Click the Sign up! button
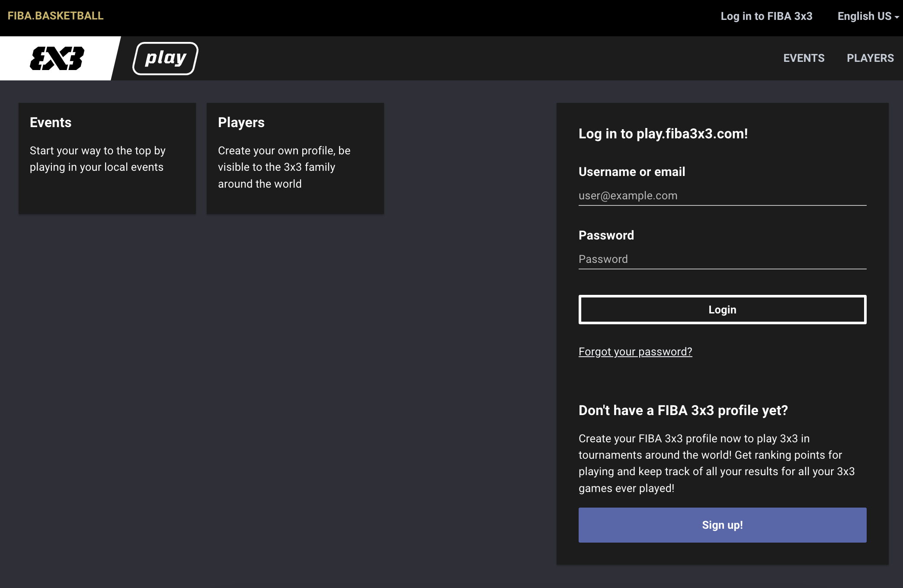The width and height of the screenshot is (903, 588). coord(722,525)
